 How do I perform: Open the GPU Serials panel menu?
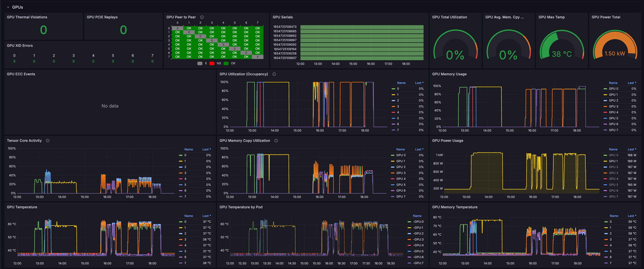point(283,17)
